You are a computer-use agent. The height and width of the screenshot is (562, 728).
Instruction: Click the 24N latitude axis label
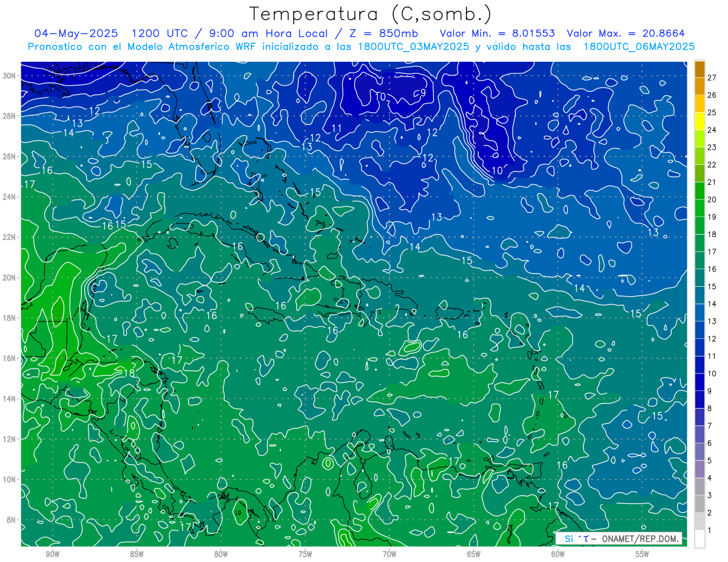[9, 196]
